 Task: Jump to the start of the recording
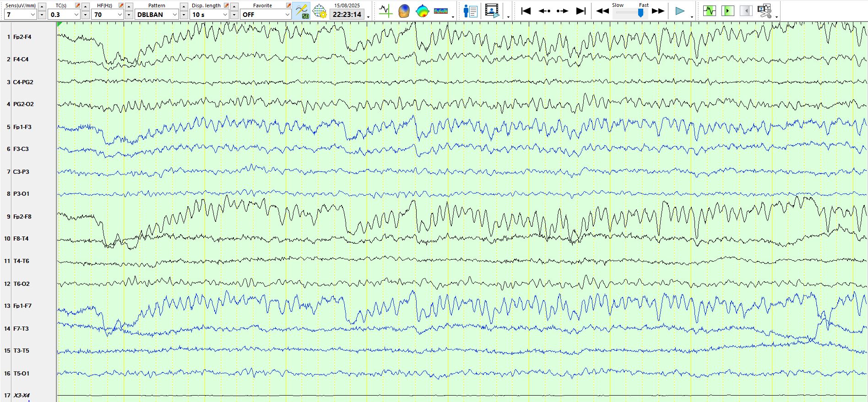(526, 11)
